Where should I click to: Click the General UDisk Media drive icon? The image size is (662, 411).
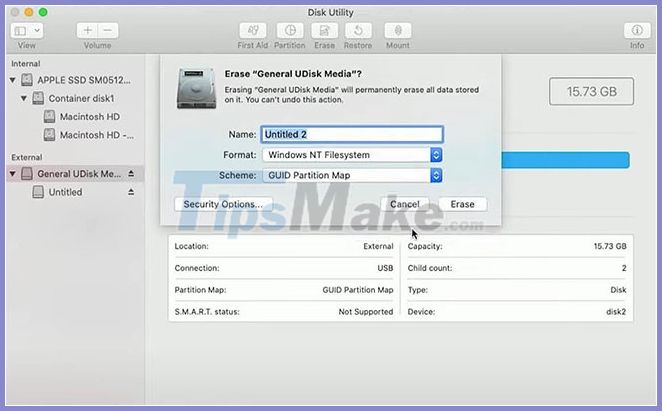point(27,174)
